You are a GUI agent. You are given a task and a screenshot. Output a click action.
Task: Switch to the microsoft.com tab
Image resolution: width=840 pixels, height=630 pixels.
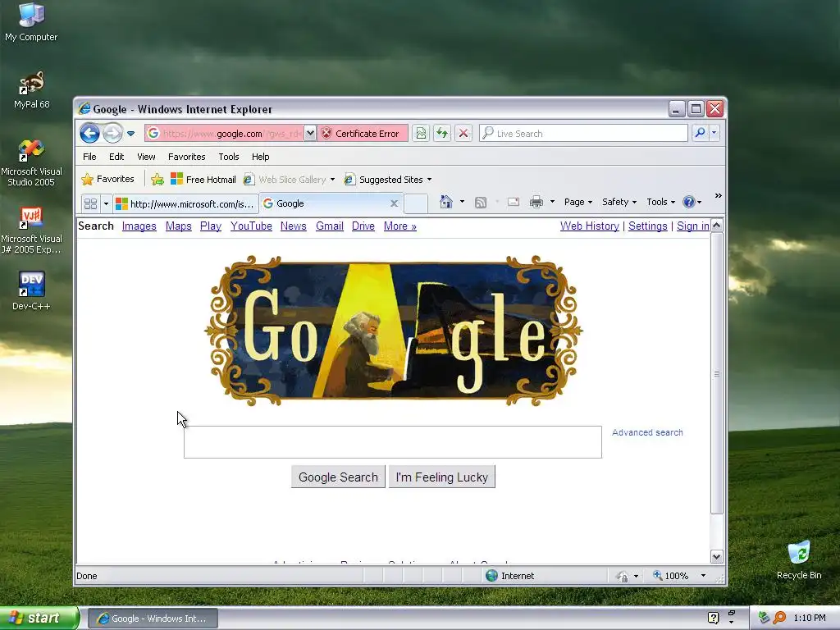(185, 203)
